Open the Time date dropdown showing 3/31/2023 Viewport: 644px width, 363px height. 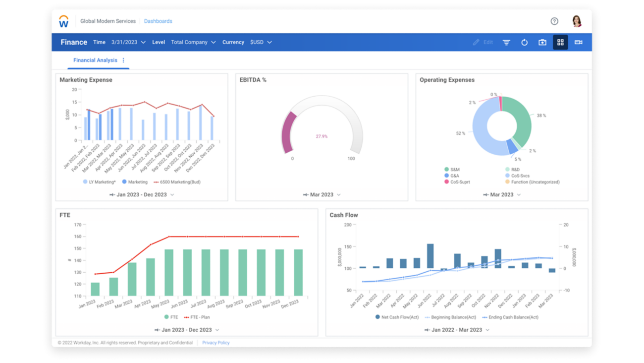(x=128, y=42)
